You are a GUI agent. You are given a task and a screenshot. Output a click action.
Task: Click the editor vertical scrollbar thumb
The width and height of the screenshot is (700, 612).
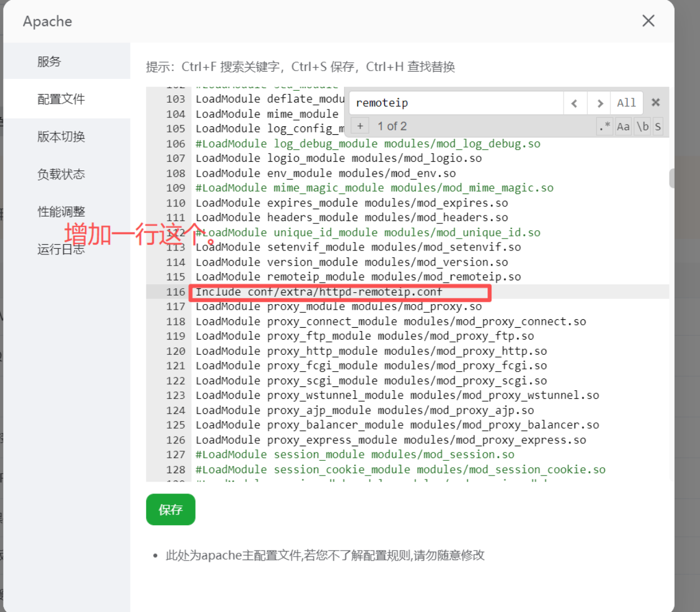tap(671, 178)
